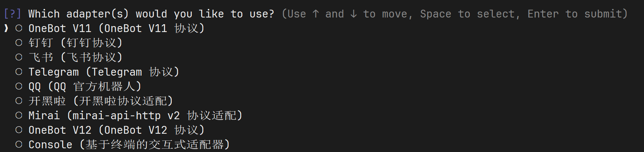Click the "钉钉 (钉钉协议)" option label
The image size is (644, 152).
(75, 43)
